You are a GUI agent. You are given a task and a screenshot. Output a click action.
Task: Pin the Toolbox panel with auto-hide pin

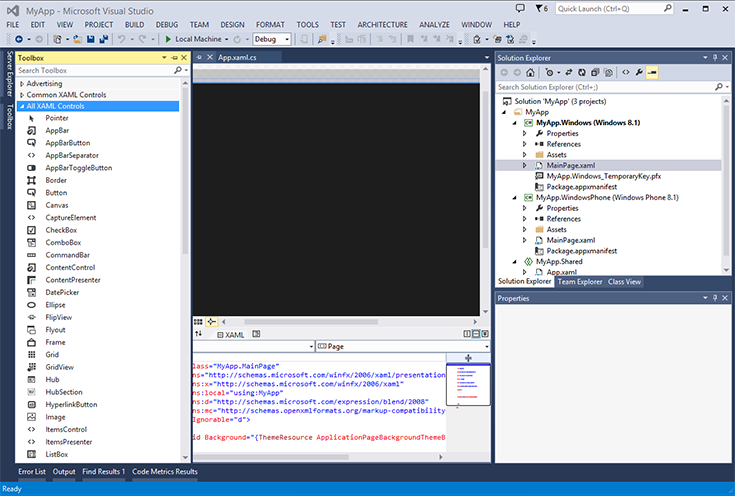point(174,58)
